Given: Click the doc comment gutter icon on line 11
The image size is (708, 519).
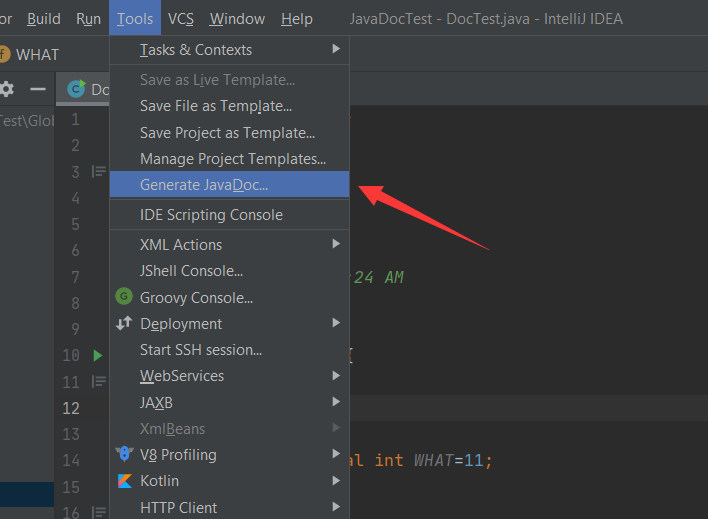Looking at the screenshot, I should (x=98, y=382).
